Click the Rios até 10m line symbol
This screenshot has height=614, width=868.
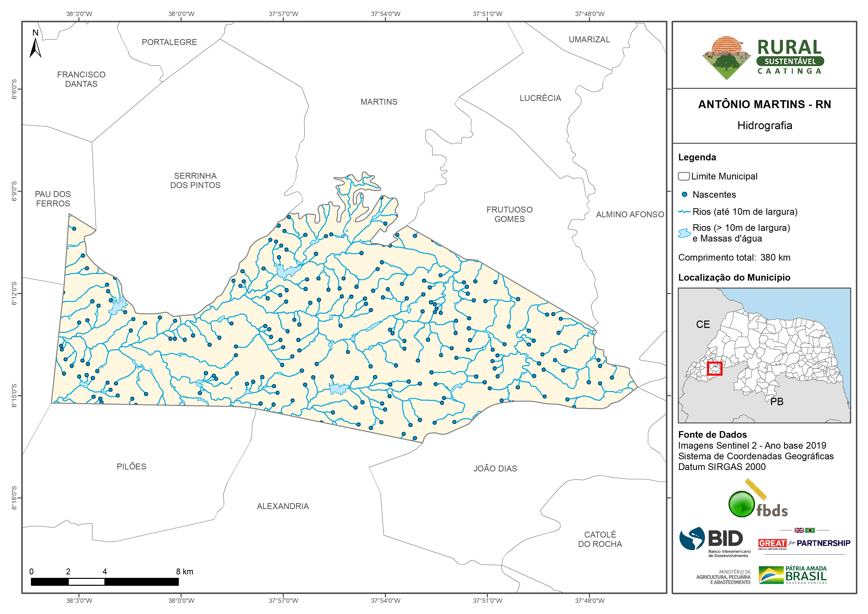(684, 212)
